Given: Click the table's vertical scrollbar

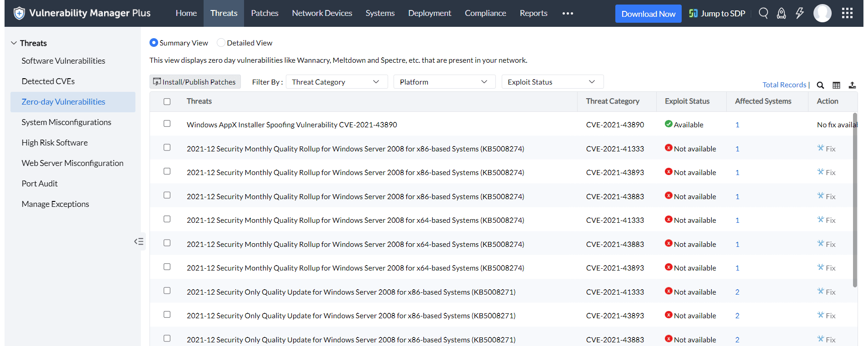Looking at the screenshot, I should [855, 200].
